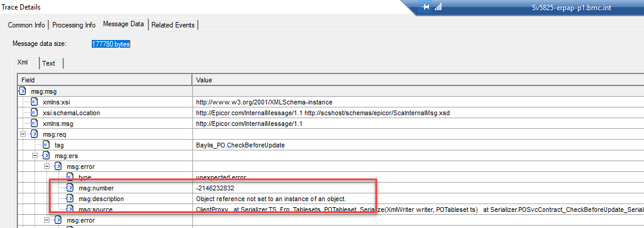
Task: Select the msg:source field
Action: (95, 209)
